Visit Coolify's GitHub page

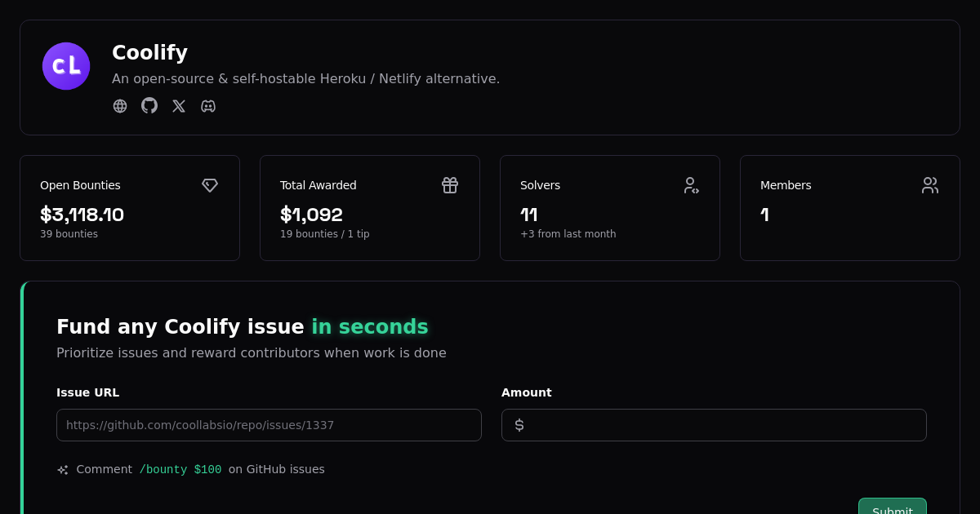pos(149,106)
